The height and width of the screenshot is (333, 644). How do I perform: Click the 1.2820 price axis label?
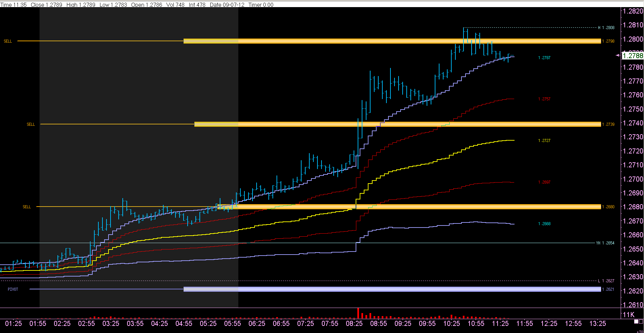[633, 11]
